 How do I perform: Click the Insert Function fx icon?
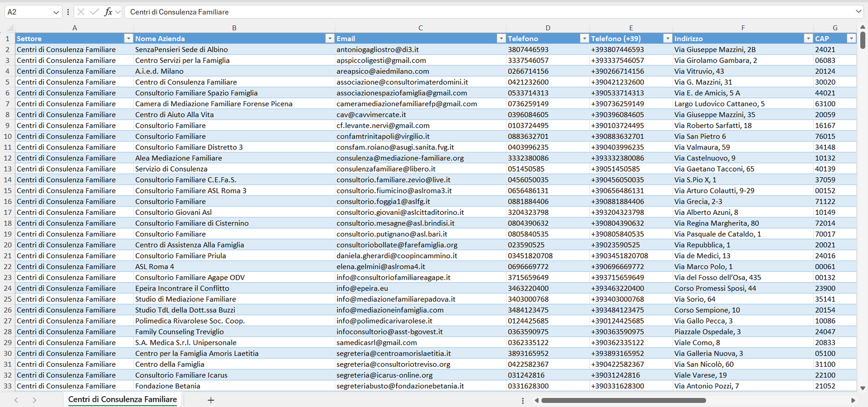(108, 12)
